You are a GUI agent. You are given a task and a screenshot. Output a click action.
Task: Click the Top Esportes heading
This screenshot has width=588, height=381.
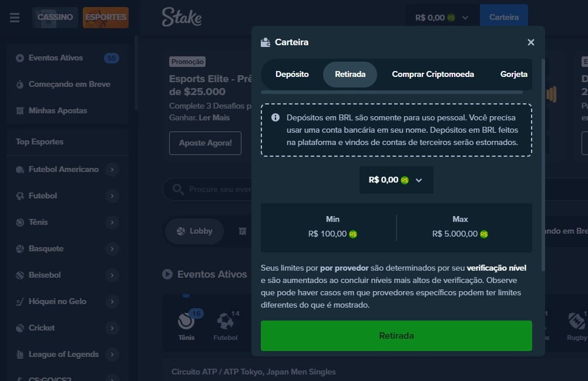[39, 142]
